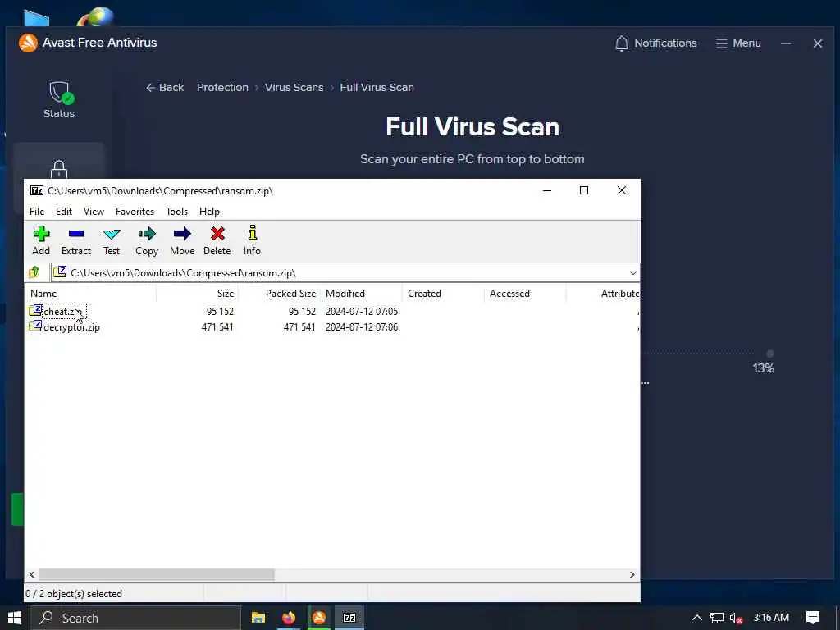Click the network icon in system tray
The width and height of the screenshot is (840, 630).
716,618
